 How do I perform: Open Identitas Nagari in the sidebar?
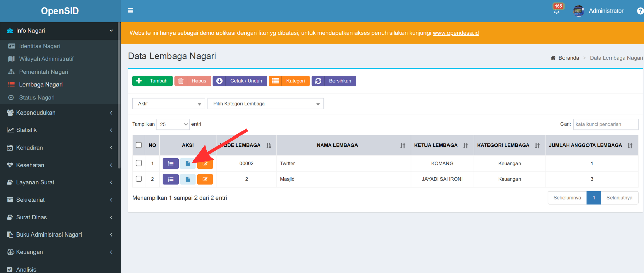point(40,46)
